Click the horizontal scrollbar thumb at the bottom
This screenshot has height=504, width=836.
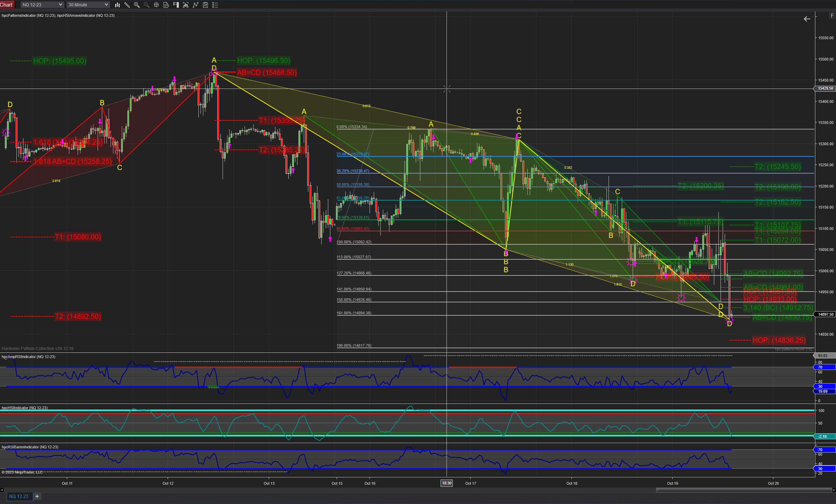coord(744,490)
